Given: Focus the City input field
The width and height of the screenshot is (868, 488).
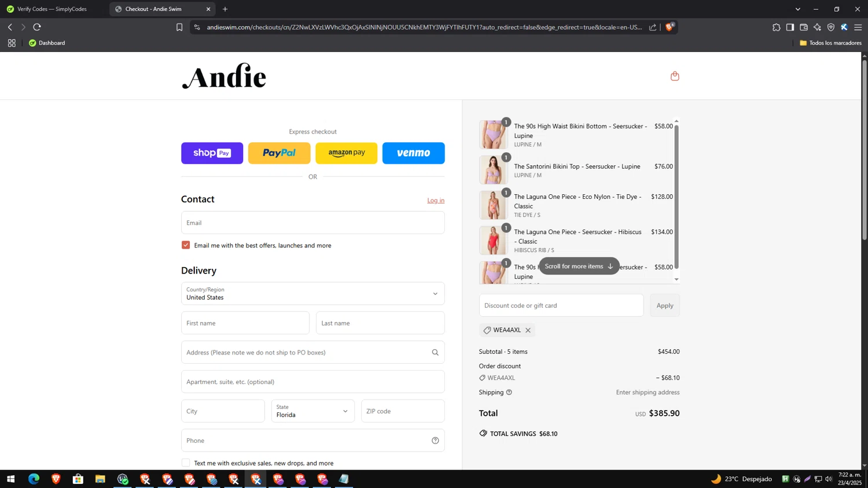Looking at the screenshot, I should point(223,411).
